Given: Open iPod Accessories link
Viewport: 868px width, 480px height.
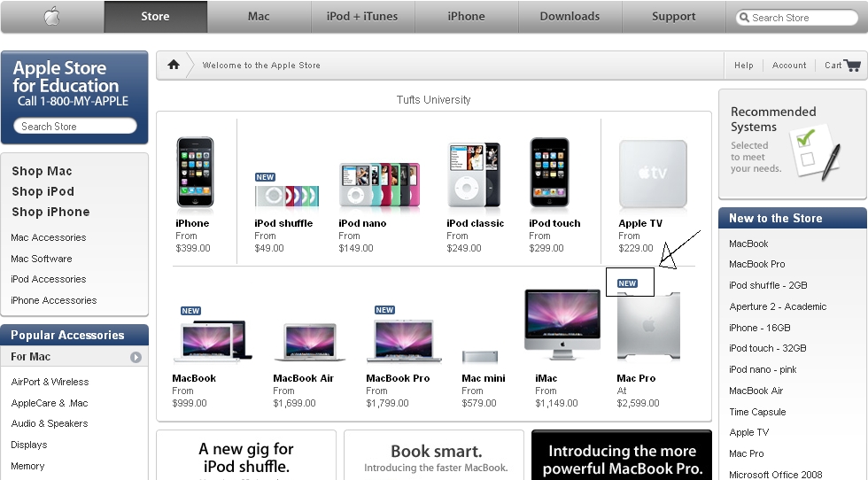Looking at the screenshot, I should coord(49,279).
